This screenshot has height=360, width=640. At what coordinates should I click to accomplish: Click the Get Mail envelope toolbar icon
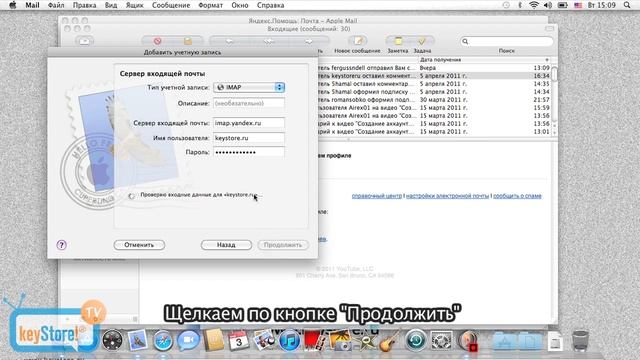pos(84,41)
